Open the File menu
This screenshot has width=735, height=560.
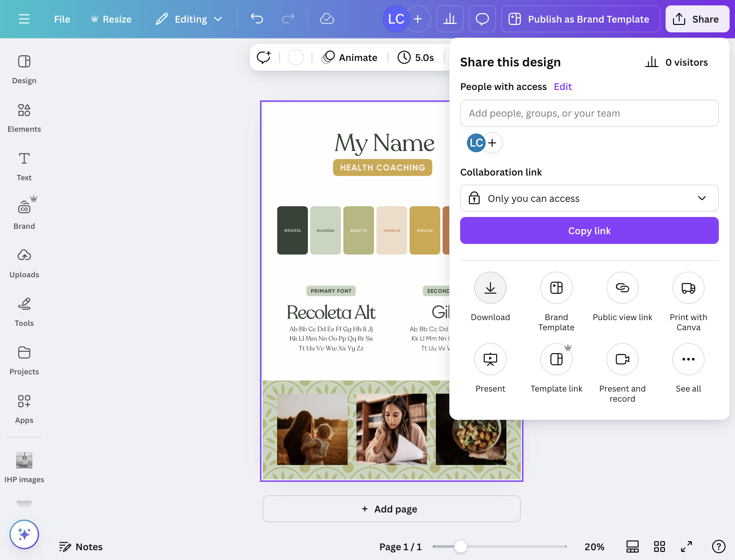[x=62, y=19]
